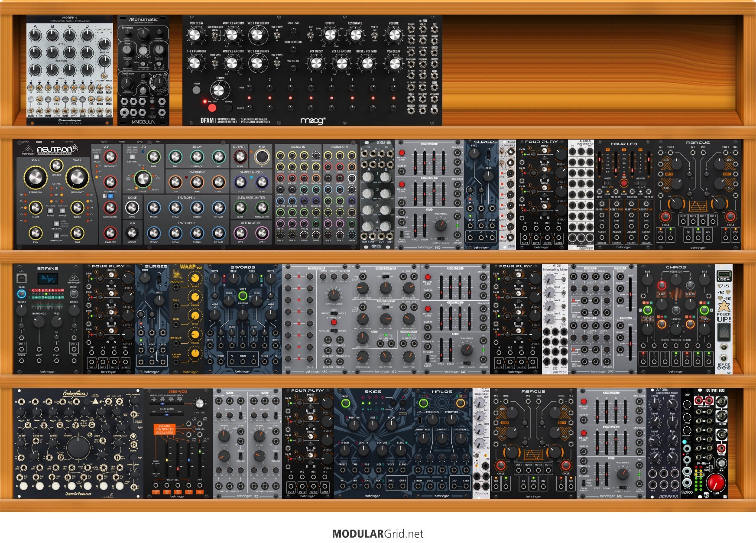756x543 pixels.
Task: Click the Neutron Osc Sync button
Action: click(56, 224)
